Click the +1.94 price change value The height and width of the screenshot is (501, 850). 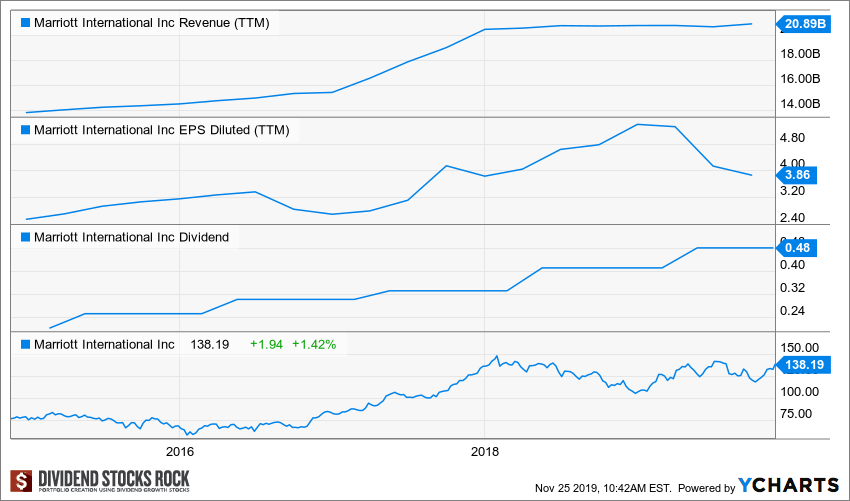tap(267, 344)
